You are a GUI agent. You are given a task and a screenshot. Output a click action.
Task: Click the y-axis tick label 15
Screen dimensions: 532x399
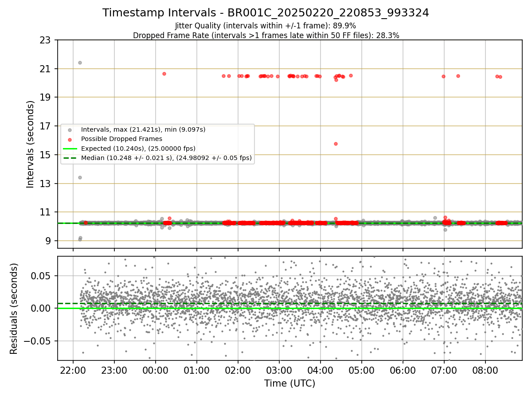pyautogui.click(x=46, y=155)
